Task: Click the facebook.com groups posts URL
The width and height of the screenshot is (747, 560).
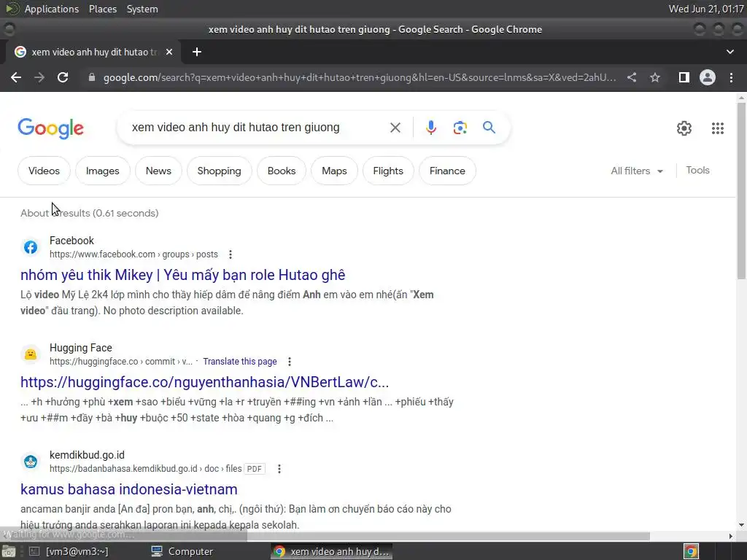Action: pyautogui.click(x=133, y=254)
